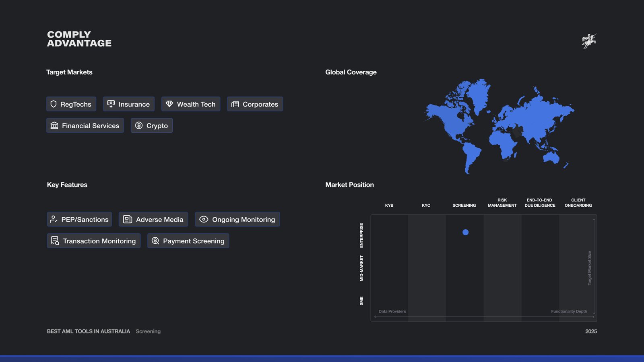
Task: Click the bitcoin icon beside Crypto
Action: click(x=139, y=125)
